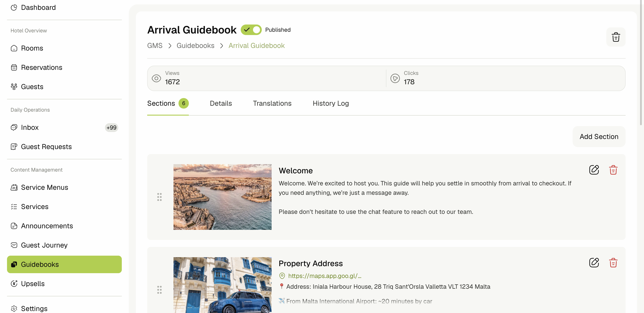This screenshot has width=644, height=313.
Task: Open the Property Address building image
Action: click(x=222, y=285)
